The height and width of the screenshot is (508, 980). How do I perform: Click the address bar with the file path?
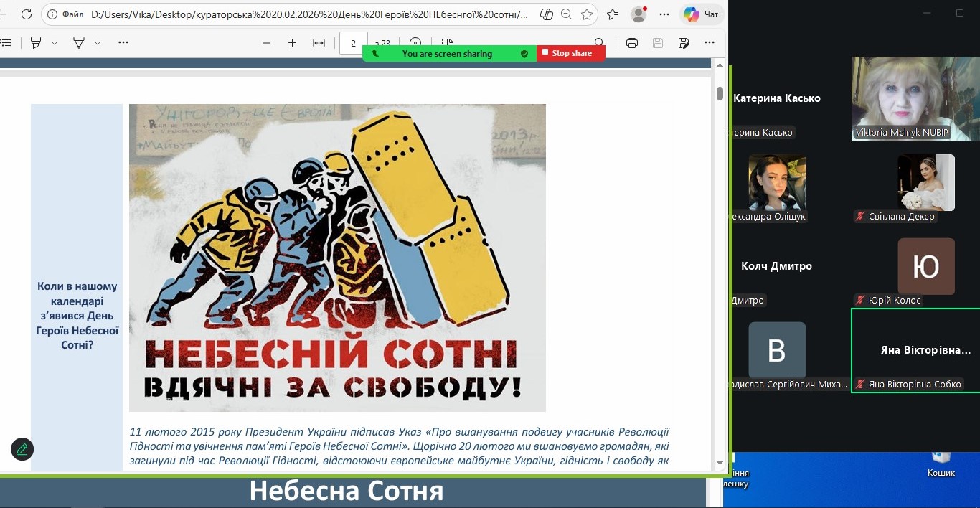click(310, 14)
